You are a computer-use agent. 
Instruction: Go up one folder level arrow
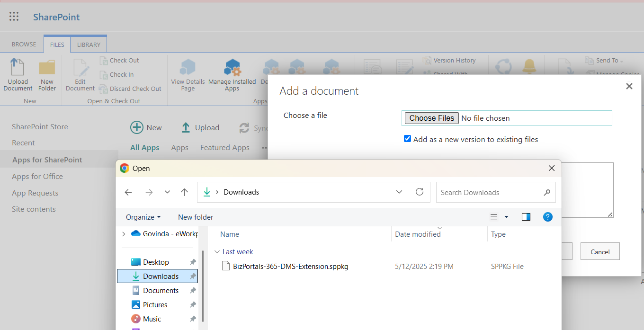click(x=185, y=192)
